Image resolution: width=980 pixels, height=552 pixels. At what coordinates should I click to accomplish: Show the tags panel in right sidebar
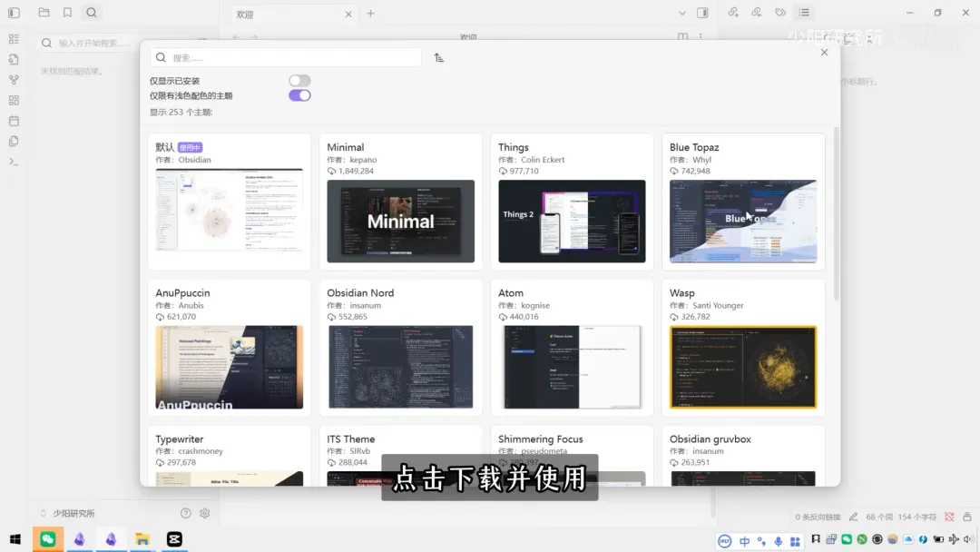tap(780, 13)
